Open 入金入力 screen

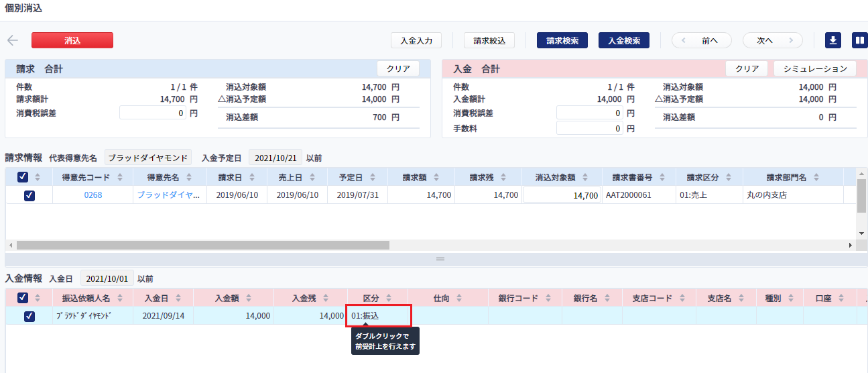click(x=416, y=40)
